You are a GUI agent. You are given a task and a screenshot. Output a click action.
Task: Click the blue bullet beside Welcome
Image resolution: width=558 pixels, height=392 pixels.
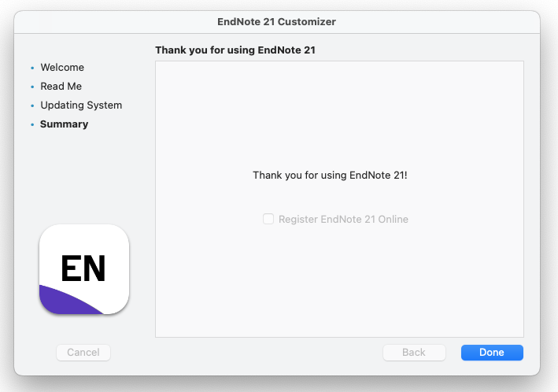point(32,68)
